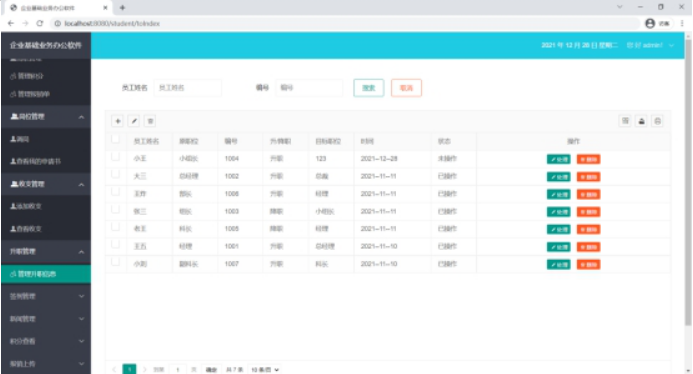The image size is (693, 374).
Task: Tick the checkbox for row 1002
Action: coord(115,174)
